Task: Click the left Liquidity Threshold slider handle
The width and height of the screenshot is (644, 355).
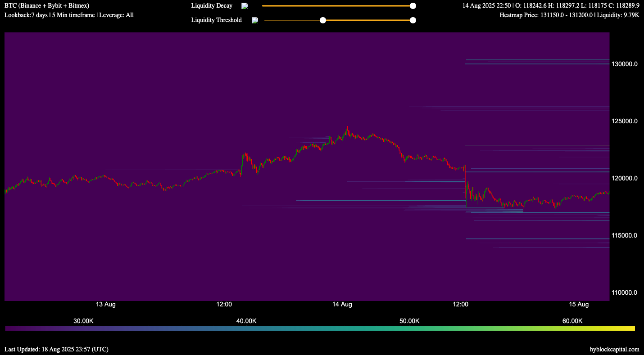Action: [322, 20]
